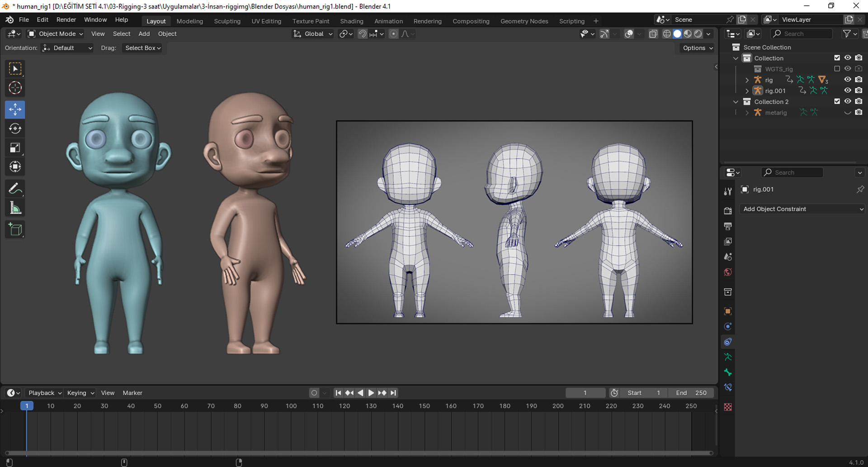Open the Add Object Constraint selector

coord(802,209)
